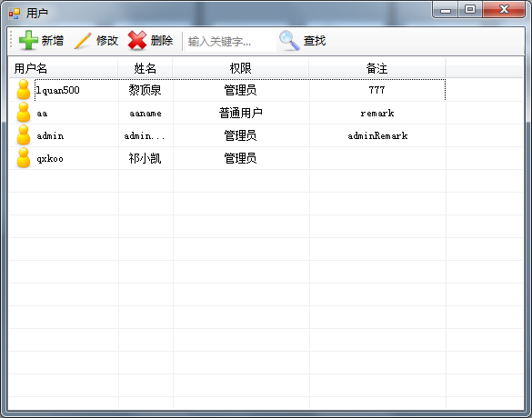Click the app icon in title bar
Image resolution: width=532 pixels, height=418 pixels.
(15, 14)
